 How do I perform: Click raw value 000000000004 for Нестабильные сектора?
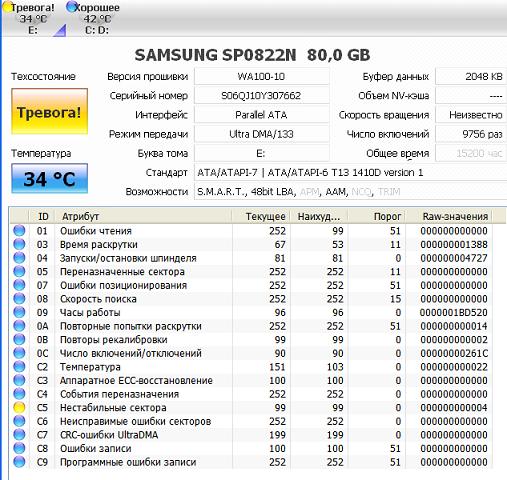[x=454, y=408]
